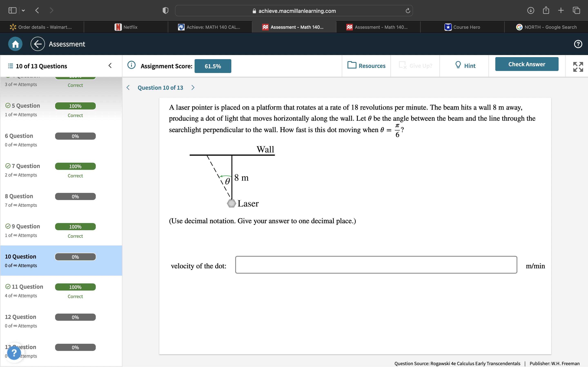The width and height of the screenshot is (588, 367).
Task: Click inside the velocity of the dot field
Action: 376,265
